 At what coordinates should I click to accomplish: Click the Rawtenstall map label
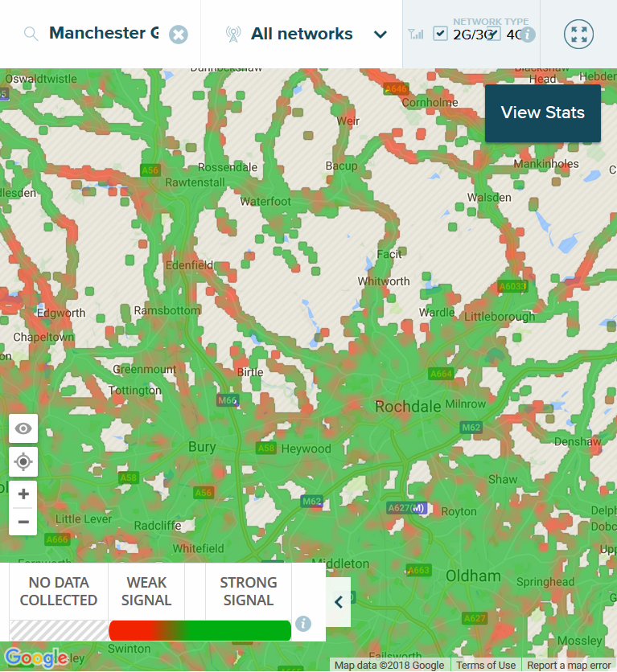click(x=195, y=182)
